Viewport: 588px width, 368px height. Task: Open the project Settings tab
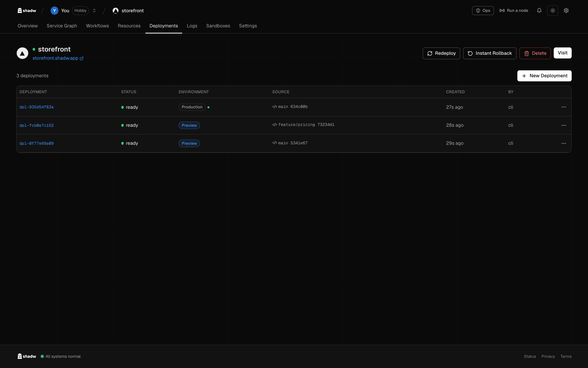[x=248, y=26]
